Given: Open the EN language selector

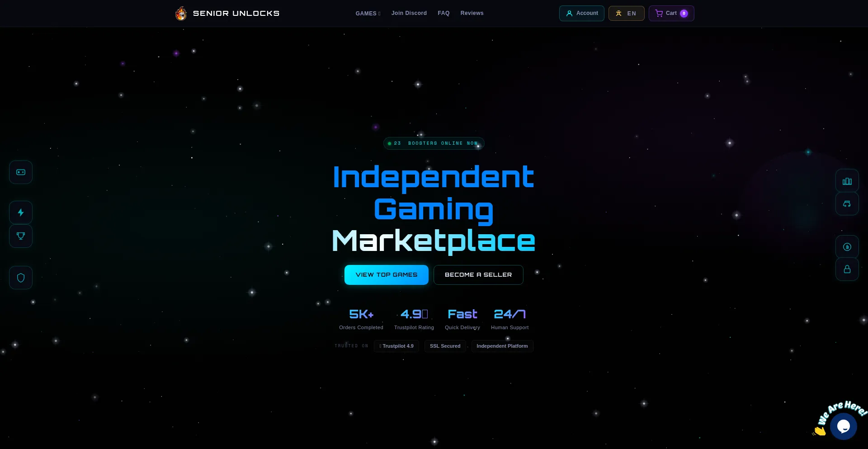Looking at the screenshot, I should point(627,13).
